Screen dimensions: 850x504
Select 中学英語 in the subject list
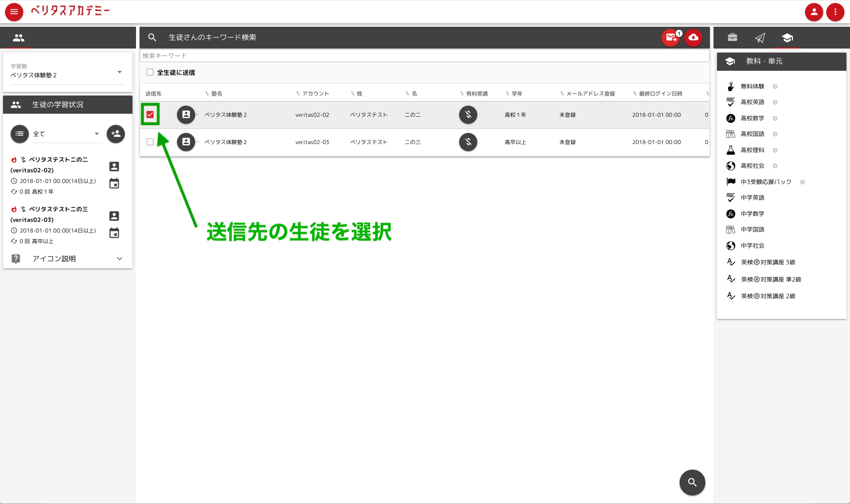click(x=752, y=198)
